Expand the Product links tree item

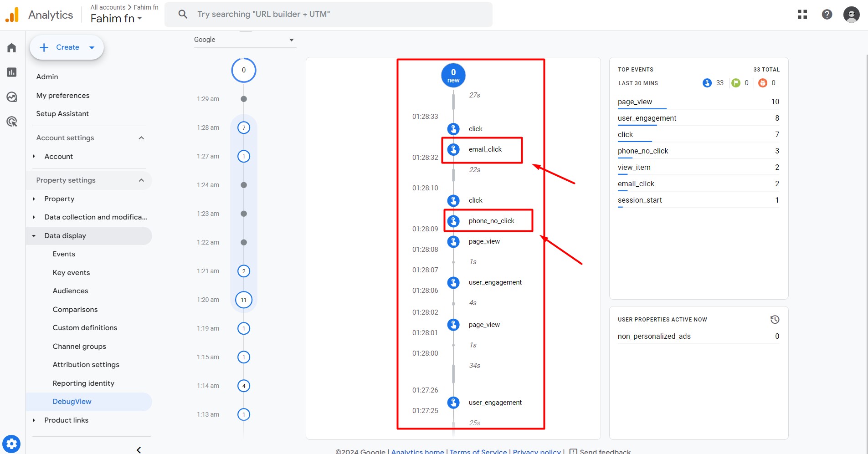pos(34,420)
